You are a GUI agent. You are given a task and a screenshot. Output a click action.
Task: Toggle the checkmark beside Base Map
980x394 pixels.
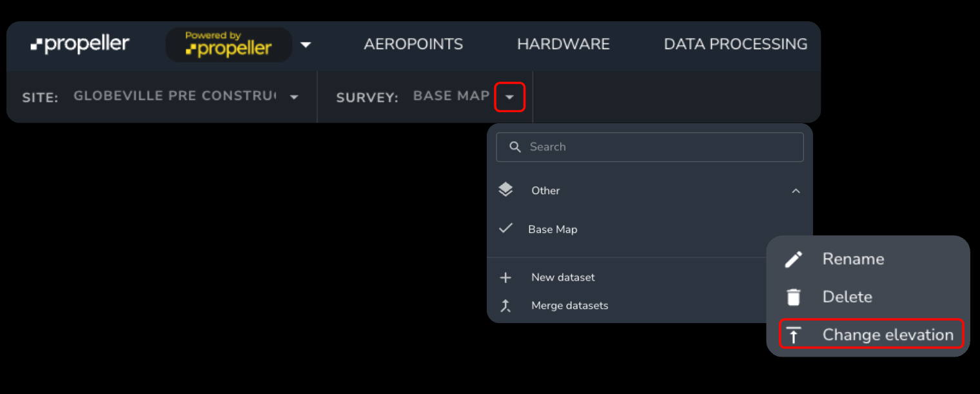506,228
